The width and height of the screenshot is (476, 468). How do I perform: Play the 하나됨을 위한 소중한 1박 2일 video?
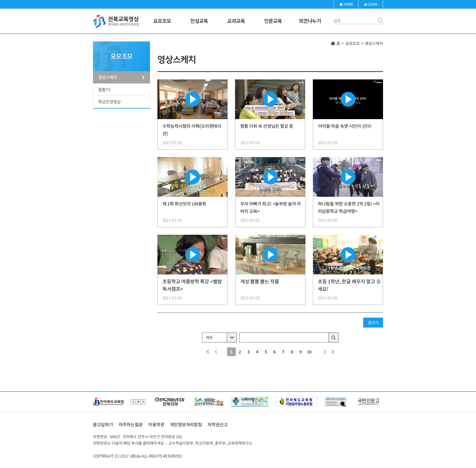[348, 177]
